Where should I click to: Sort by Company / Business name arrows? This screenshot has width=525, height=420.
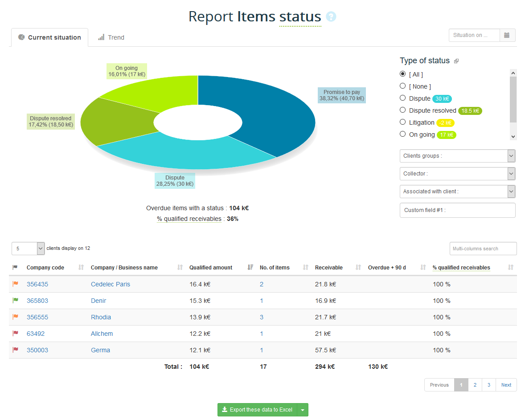coord(180,267)
